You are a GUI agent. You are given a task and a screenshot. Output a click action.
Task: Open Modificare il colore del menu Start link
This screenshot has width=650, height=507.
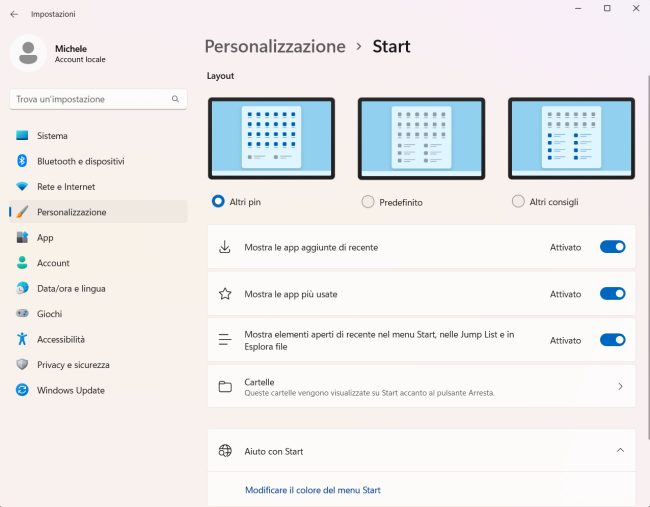[x=313, y=490]
